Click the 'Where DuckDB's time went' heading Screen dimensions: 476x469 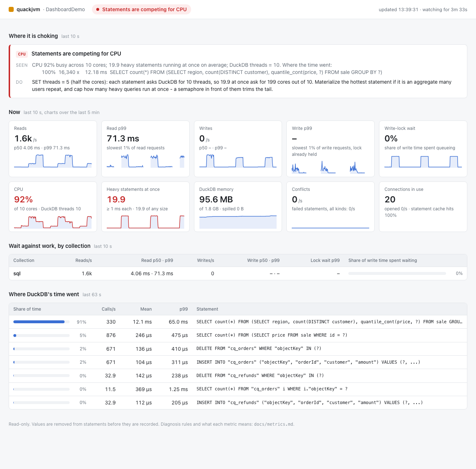[44, 294]
